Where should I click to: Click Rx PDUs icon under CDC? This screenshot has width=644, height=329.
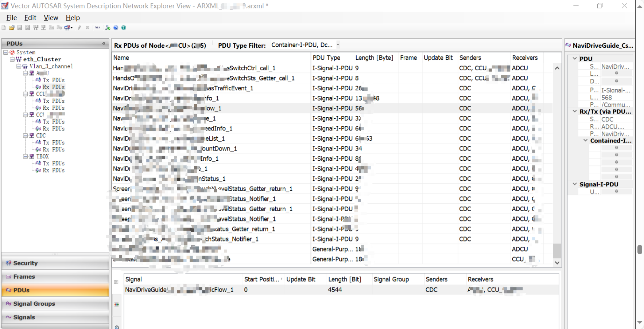click(38, 149)
